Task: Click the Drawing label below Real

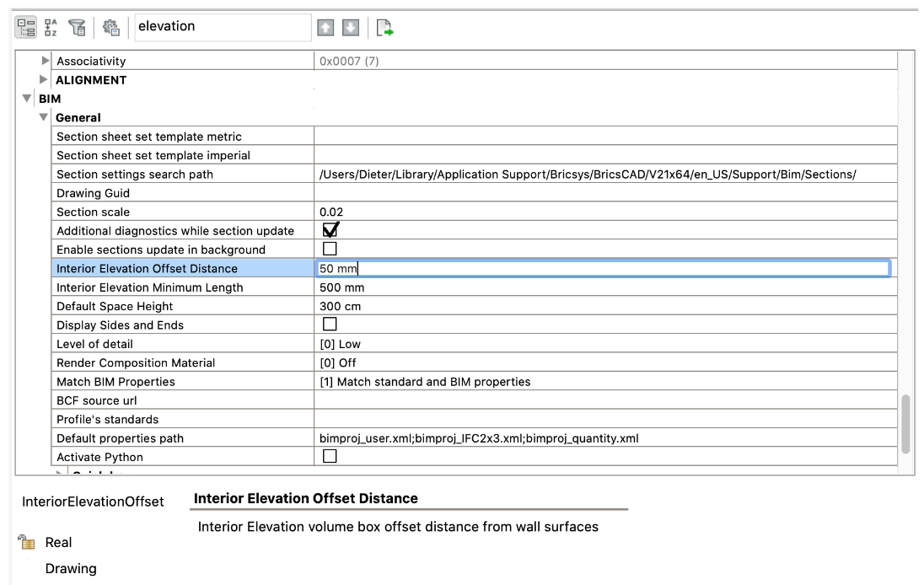Action: (71, 568)
